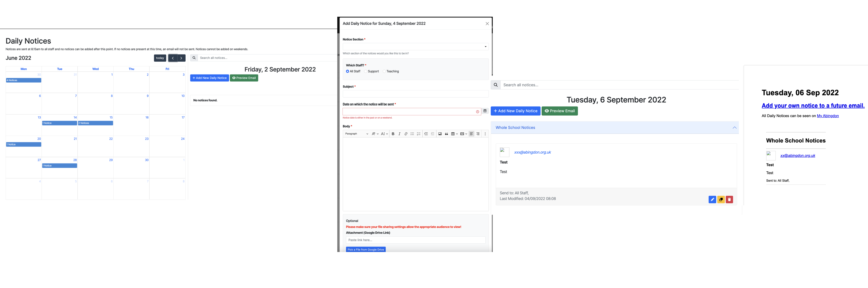The height and width of the screenshot is (288, 868).
Task: Collapse the Whole School Notices section
Action: click(734, 128)
